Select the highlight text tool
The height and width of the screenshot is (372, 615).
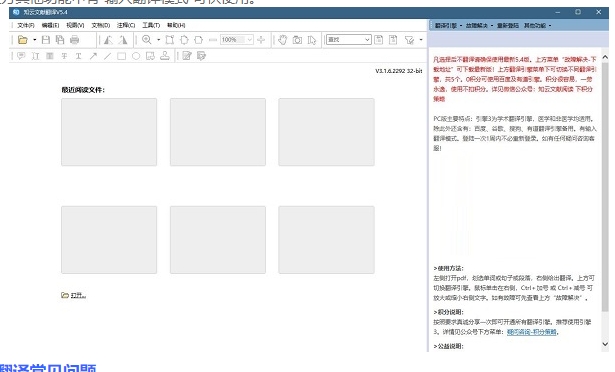click(x=50, y=56)
